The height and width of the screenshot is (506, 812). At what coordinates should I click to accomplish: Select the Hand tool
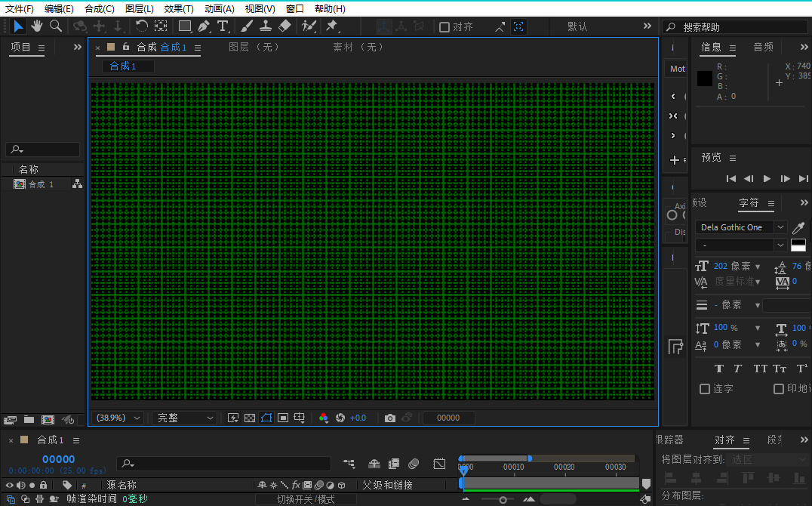pos(36,26)
